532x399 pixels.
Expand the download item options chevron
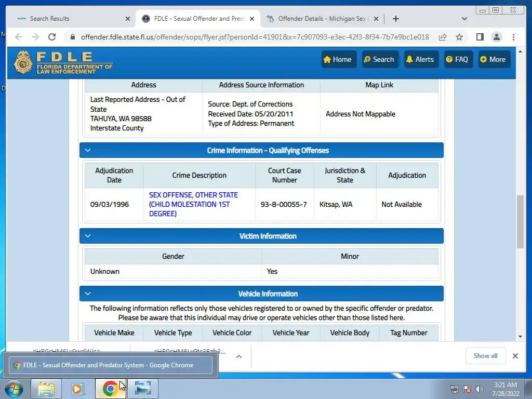[239, 356]
